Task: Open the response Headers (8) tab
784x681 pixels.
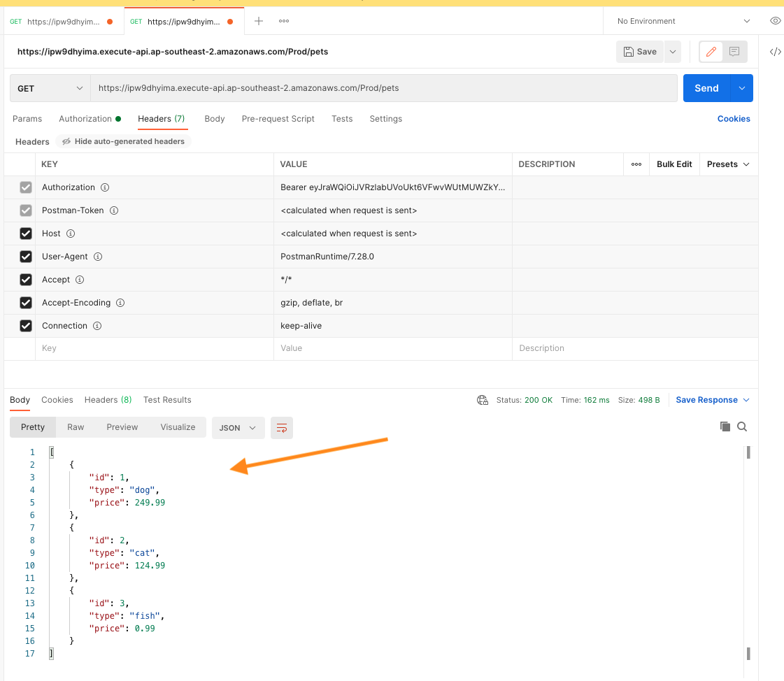Action: pyautogui.click(x=108, y=400)
